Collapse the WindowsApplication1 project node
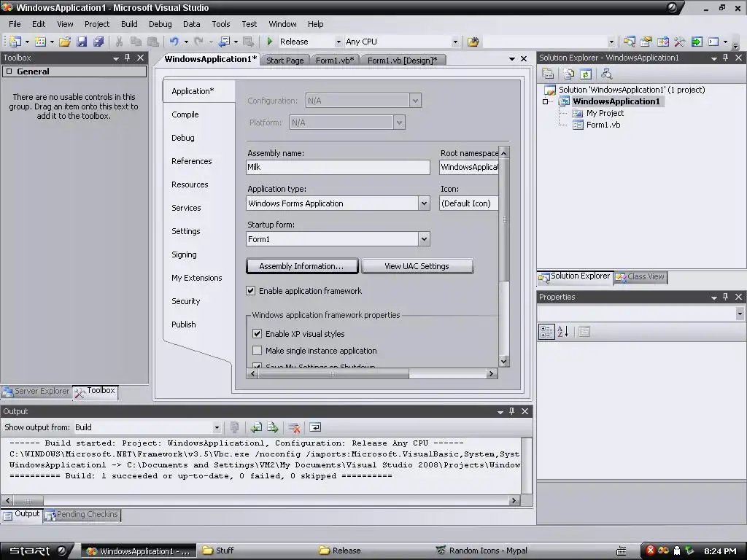Image resolution: width=747 pixels, height=560 pixels. [x=546, y=101]
